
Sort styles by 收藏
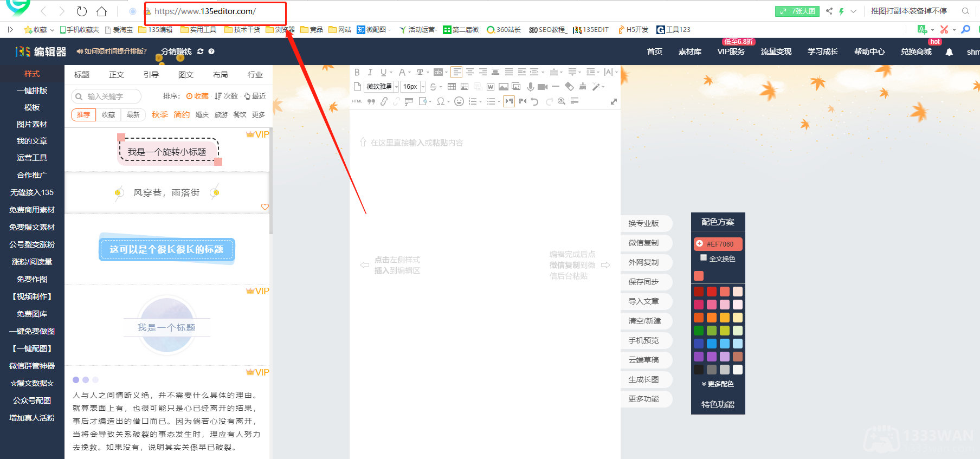coord(197,96)
